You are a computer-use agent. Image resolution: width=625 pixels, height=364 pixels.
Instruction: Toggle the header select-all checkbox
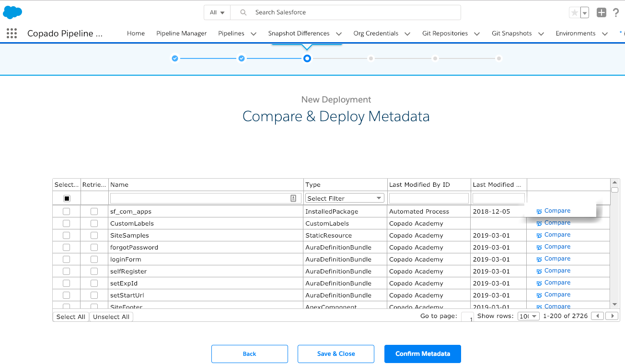click(x=67, y=198)
